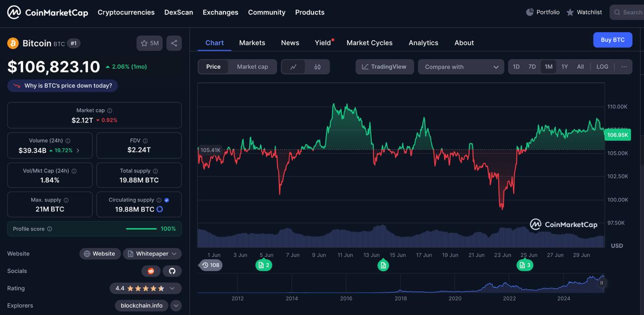Screen dimensions: 644x315
Task: Open the Community menu
Action: [267, 12]
